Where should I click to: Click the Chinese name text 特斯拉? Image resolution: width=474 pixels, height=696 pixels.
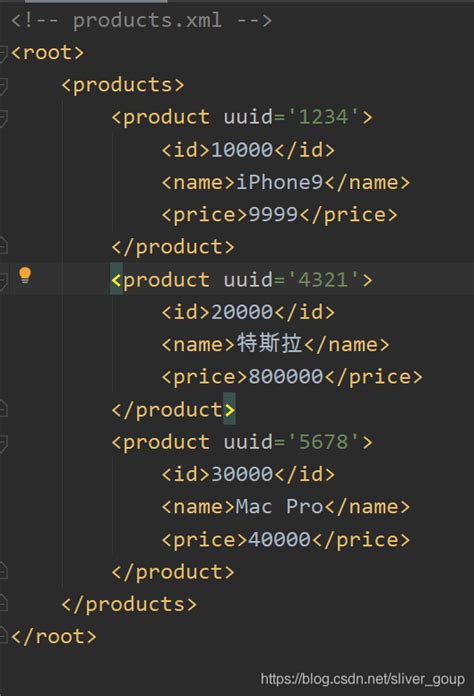click(269, 344)
